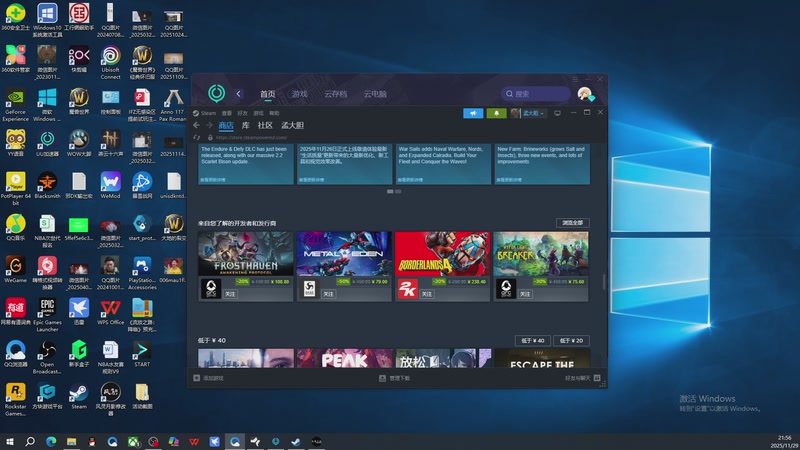
Task: Select the Blacksmith desktop icon
Action: point(47,185)
